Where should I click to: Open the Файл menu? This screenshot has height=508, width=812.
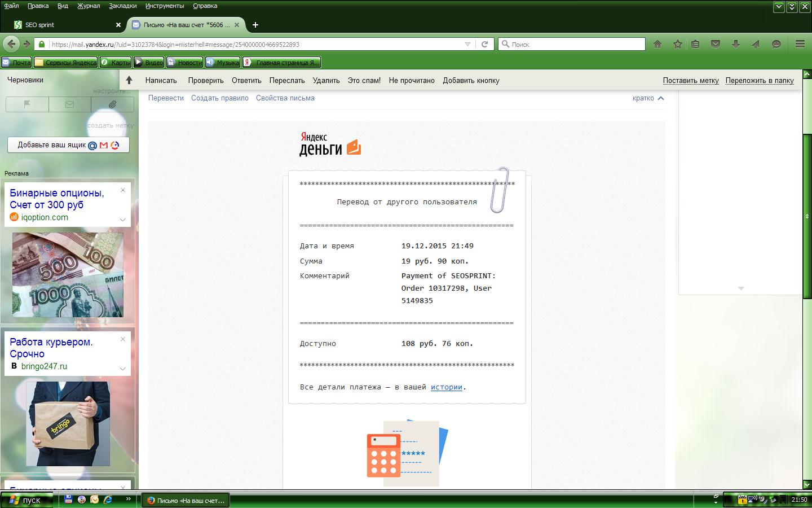11,6
